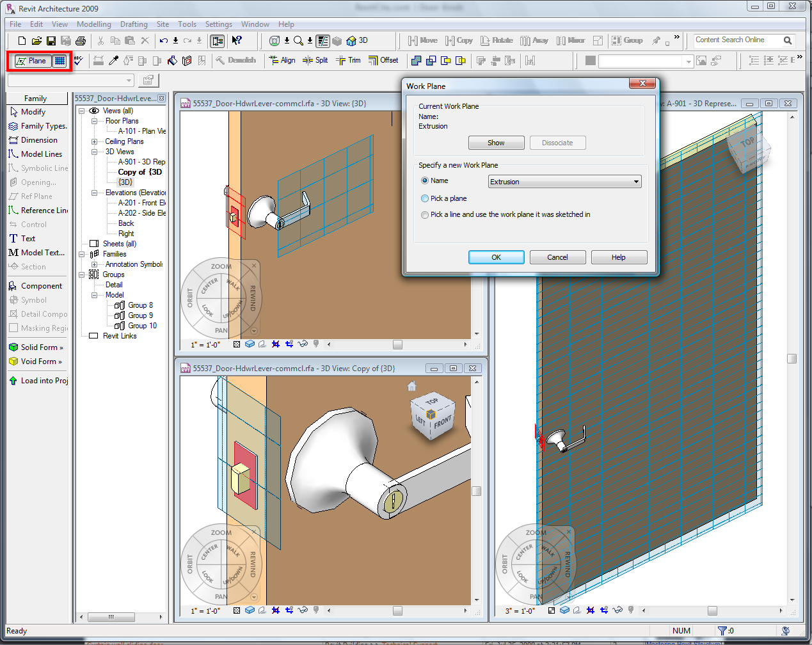The image size is (812, 645).
Task: Toggle the work plane grid visibility icon
Action: (60, 61)
